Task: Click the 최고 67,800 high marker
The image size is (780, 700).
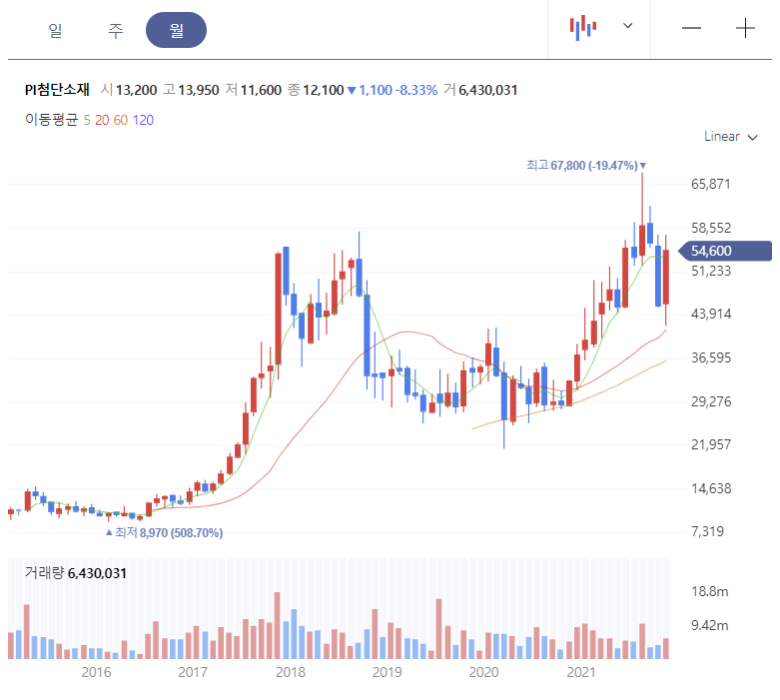Action: click(586, 165)
